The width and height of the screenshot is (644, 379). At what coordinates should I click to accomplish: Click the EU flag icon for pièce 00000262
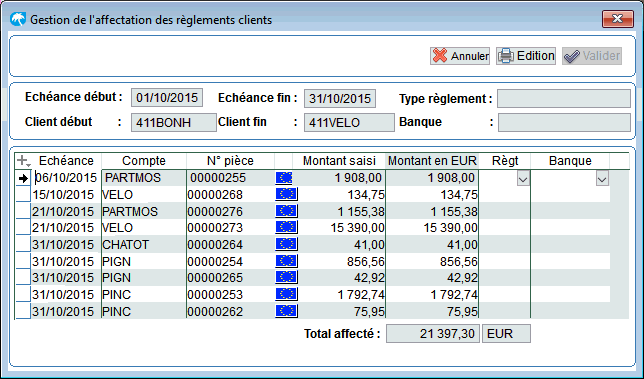pos(286,311)
